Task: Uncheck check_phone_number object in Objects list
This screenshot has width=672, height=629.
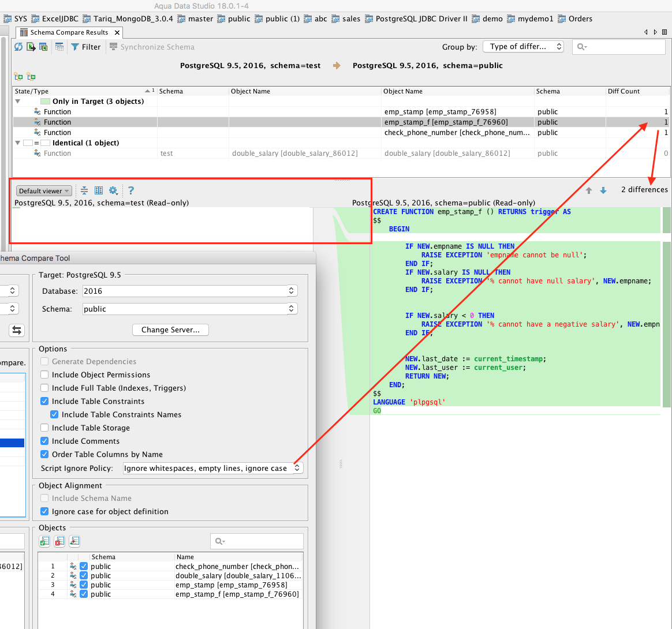Action: coord(84,567)
